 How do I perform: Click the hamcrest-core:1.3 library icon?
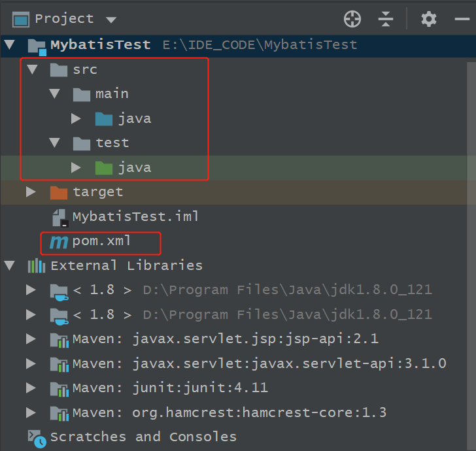[x=59, y=414]
